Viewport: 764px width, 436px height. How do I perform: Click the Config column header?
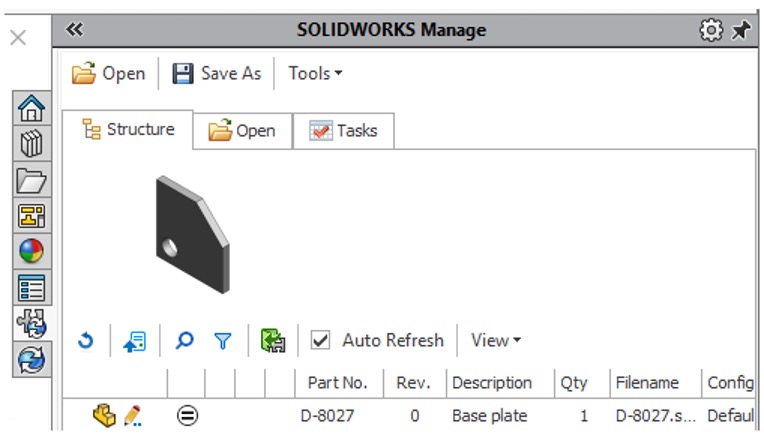[x=730, y=383]
